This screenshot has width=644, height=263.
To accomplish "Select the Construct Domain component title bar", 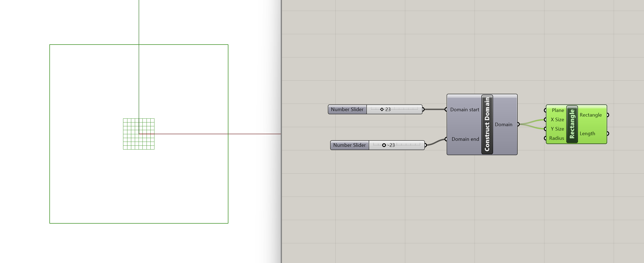I will click(x=487, y=124).
